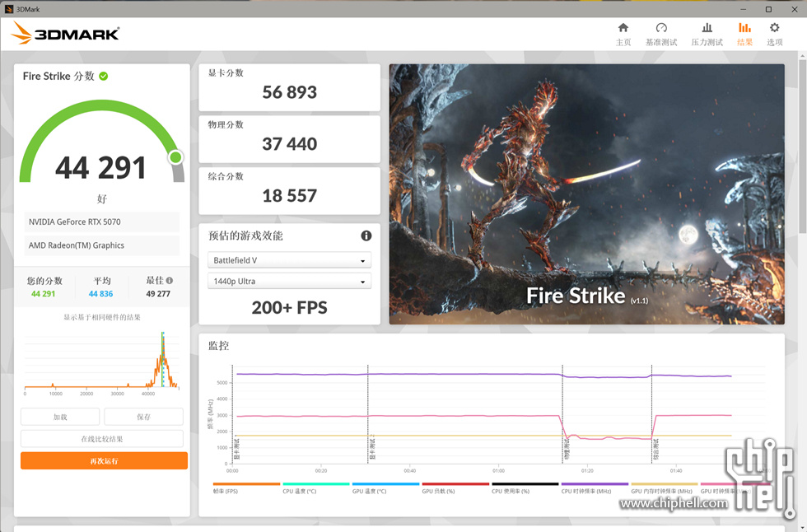
Task: Click the 3DMark app icon in the title bar
Action: point(9,9)
